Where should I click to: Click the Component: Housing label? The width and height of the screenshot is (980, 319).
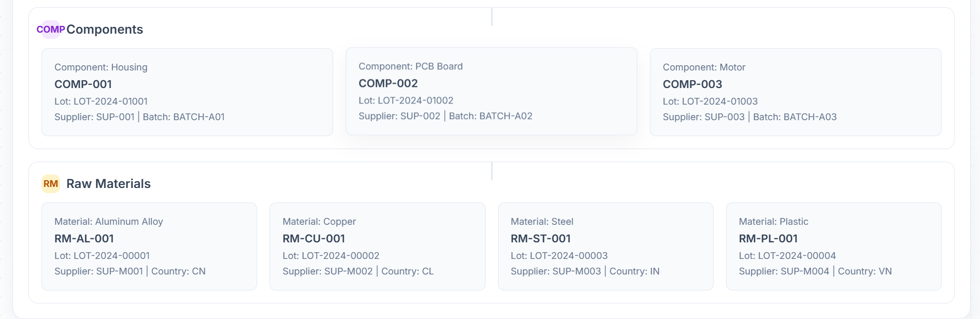(101, 67)
